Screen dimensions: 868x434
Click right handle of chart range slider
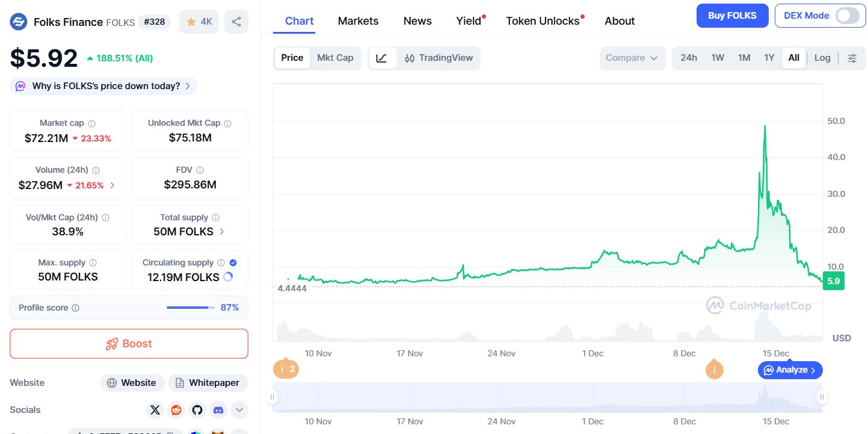pyautogui.click(x=822, y=397)
